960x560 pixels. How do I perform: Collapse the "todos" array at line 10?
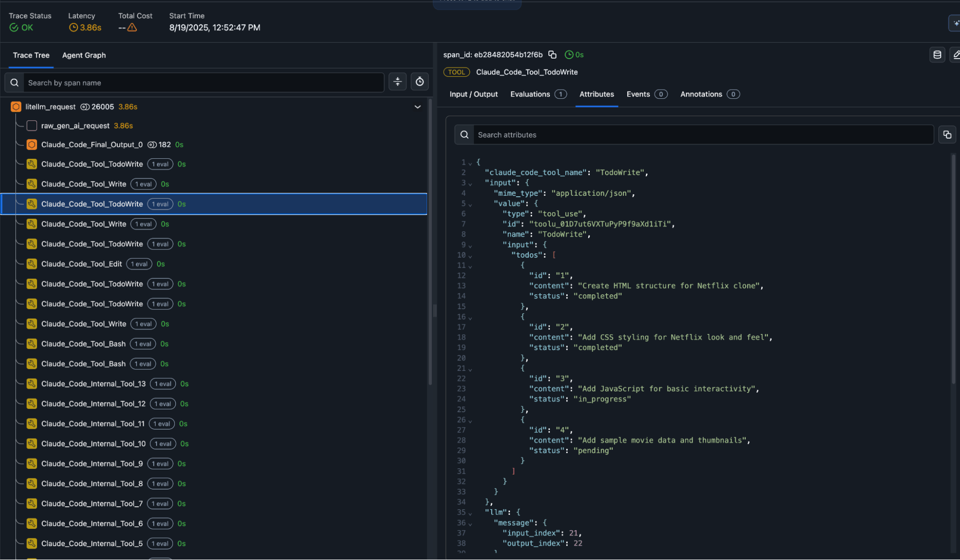pyautogui.click(x=470, y=256)
